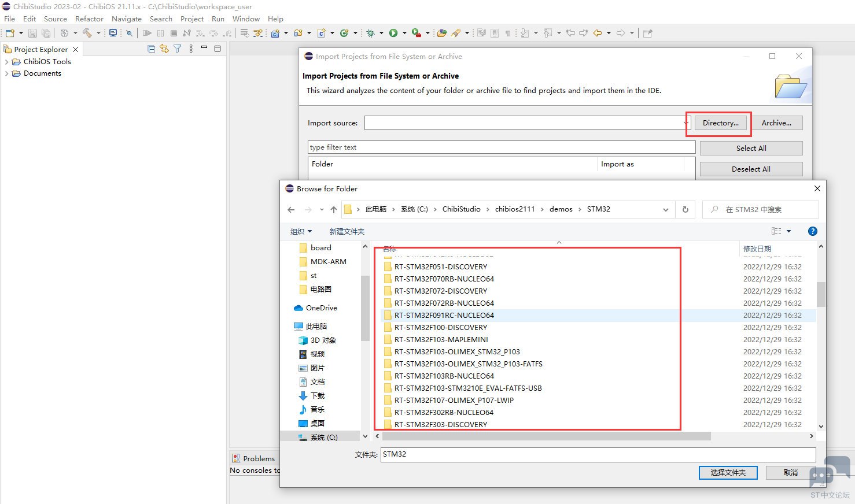
Task: Open the address bar history dropdown arrow
Action: tap(666, 210)
